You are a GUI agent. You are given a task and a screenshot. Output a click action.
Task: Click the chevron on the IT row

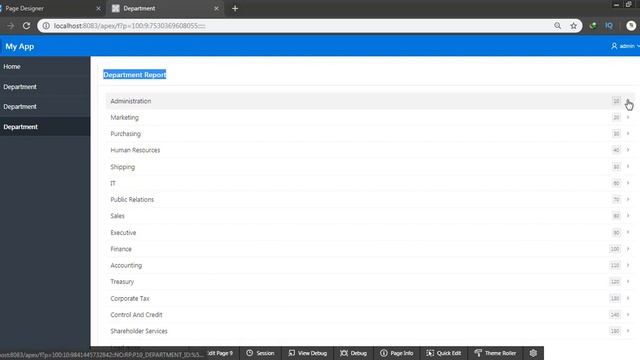tap(628, 183)
